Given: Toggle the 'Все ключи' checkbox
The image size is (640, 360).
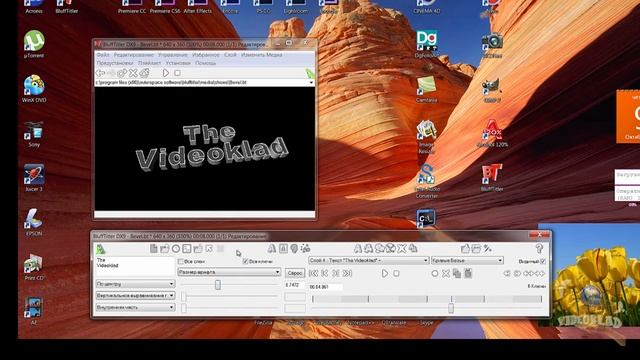Looking at the screenshot, I should pos(245,261).
